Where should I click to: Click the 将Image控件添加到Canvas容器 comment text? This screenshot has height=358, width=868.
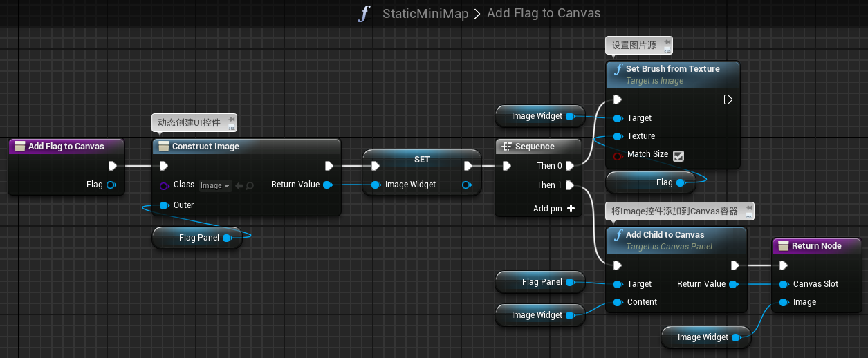pos(675,211)
